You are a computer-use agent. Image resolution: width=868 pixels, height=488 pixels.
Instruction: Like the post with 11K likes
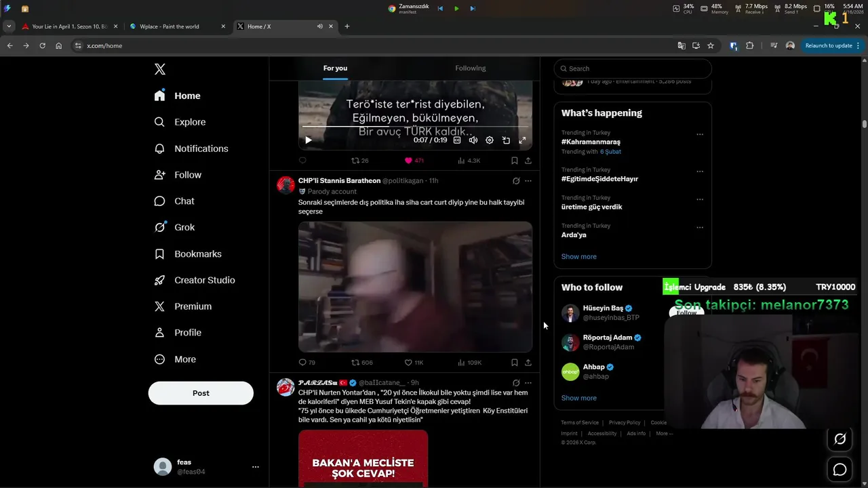click(414, 363)
